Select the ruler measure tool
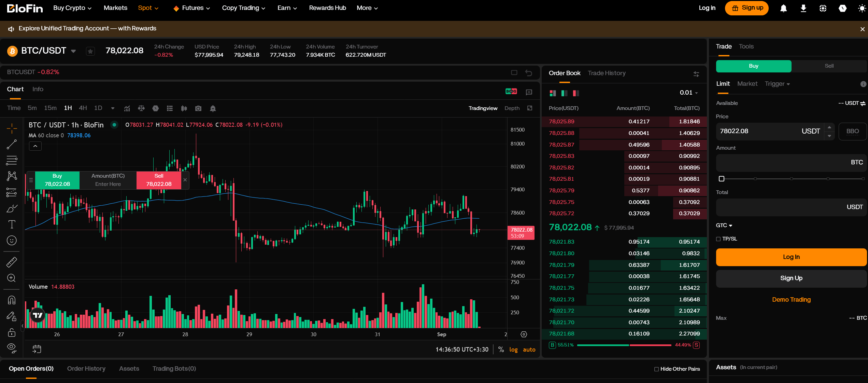868x383 pixels. coord(12,262)
